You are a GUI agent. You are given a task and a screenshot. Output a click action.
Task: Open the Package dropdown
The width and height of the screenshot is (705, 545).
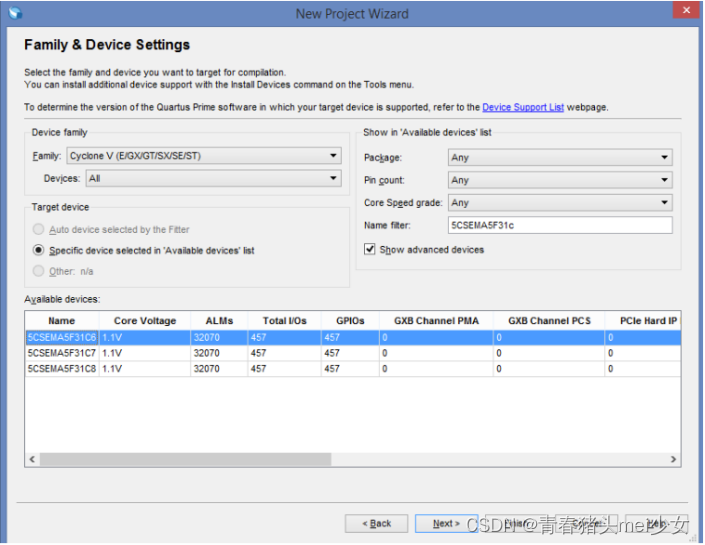[x=560, y=157]
